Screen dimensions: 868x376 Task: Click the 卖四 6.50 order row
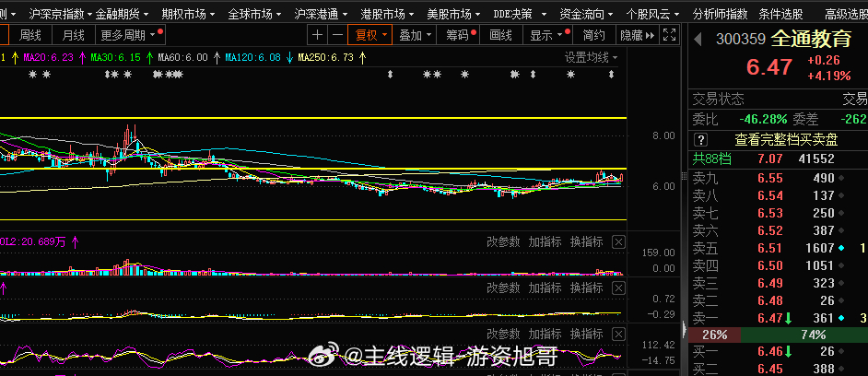tap(778, 265)
